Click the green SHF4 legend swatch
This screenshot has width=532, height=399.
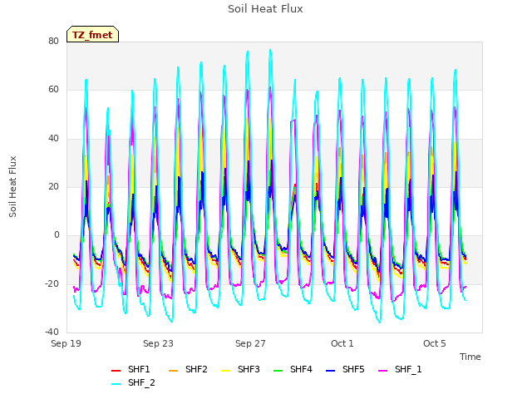278,371
